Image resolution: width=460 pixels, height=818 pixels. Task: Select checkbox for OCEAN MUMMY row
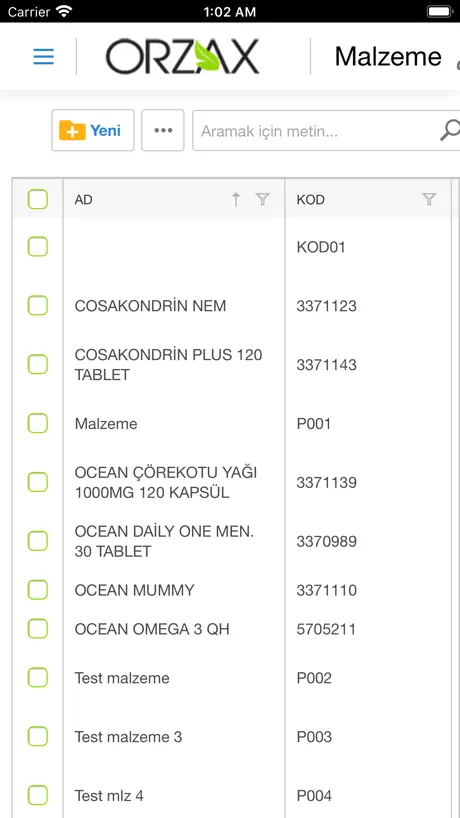point(38,590)
